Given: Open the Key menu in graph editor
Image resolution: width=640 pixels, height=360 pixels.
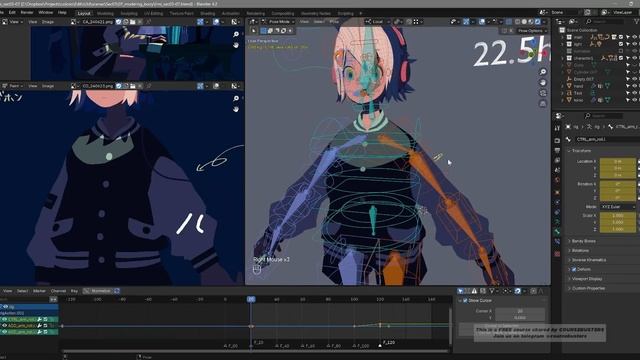Looking at the screenshot, I should 74,291.
